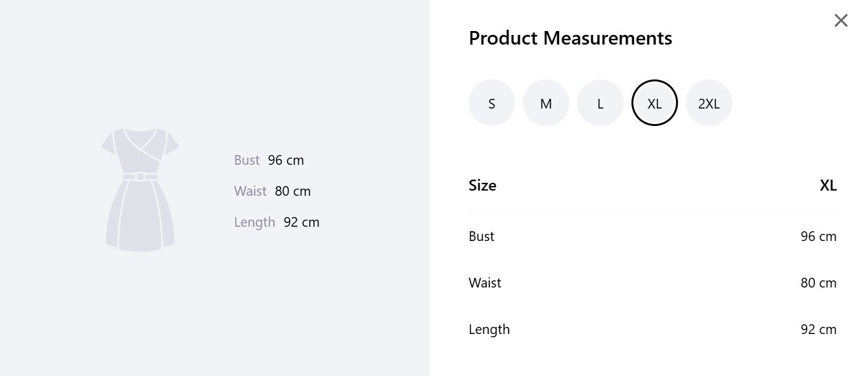Pick the 2XL size option
868x376 pixels.
coord(709,103)
